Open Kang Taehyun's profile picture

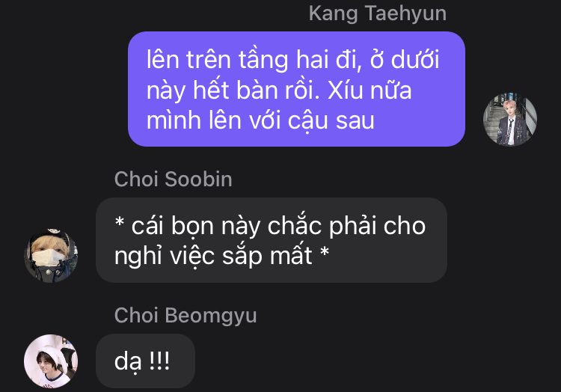tap(510, 119)
